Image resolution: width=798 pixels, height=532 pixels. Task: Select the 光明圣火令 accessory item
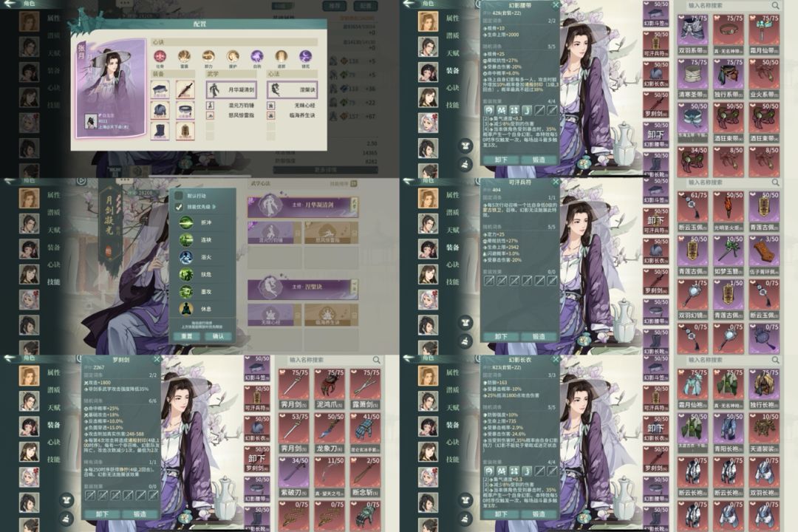point(728,211)
